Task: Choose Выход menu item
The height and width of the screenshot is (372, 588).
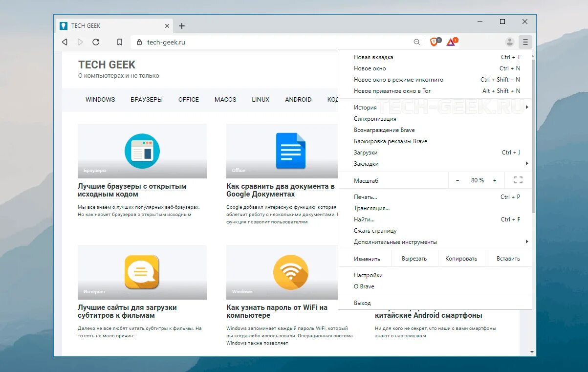Action: [435, 303]
